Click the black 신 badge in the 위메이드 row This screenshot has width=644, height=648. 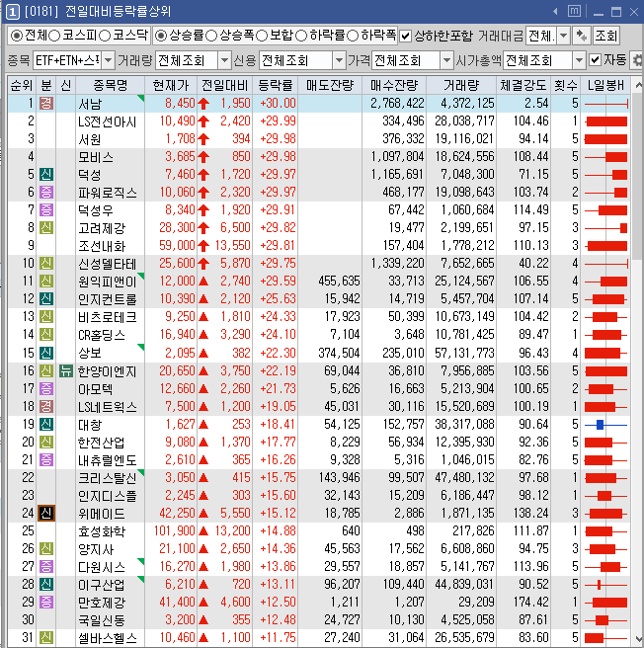pos(45,513)
